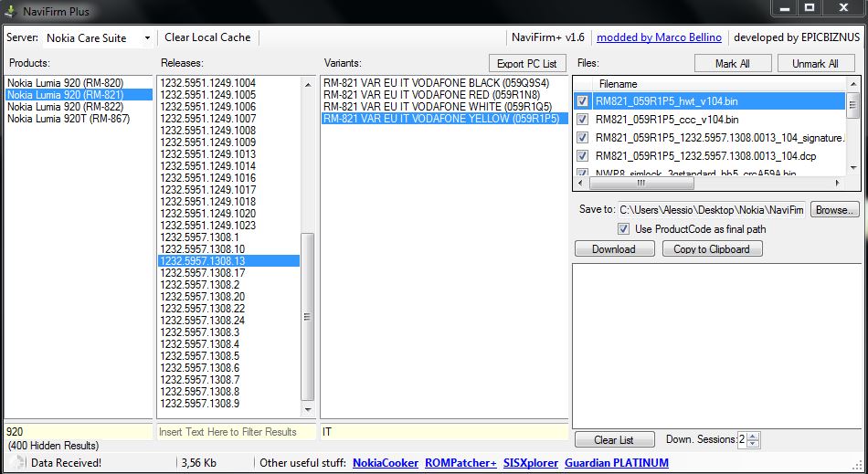868x474 pixels.
Task: Click the Export PC List button
Action: [x=527, y=64]
